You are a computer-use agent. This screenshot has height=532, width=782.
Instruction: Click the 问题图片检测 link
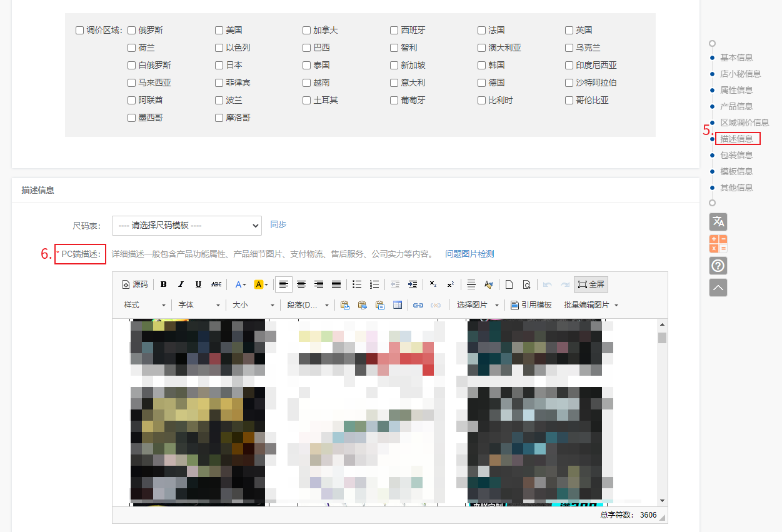point(469,254)
